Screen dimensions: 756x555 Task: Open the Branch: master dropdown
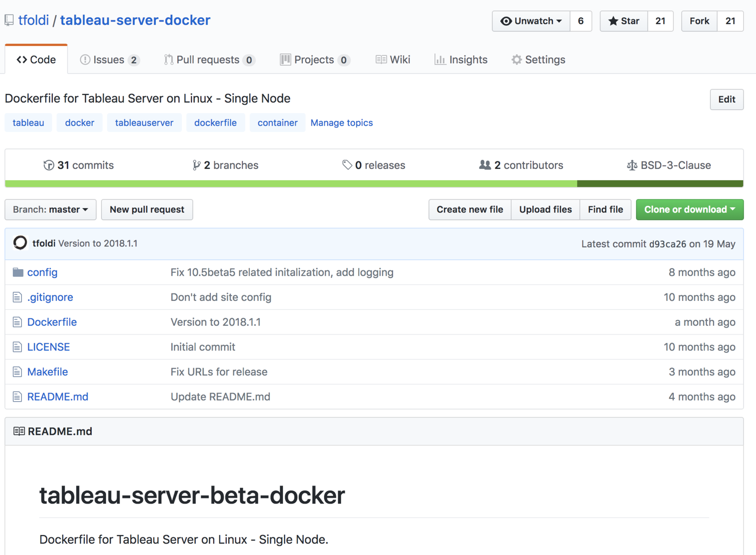pyautogui.click(x=51, y=210)
